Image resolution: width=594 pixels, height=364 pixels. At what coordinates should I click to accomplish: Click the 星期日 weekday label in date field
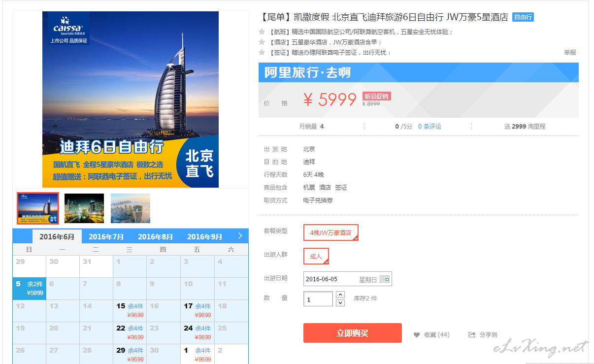pos(368,280)
